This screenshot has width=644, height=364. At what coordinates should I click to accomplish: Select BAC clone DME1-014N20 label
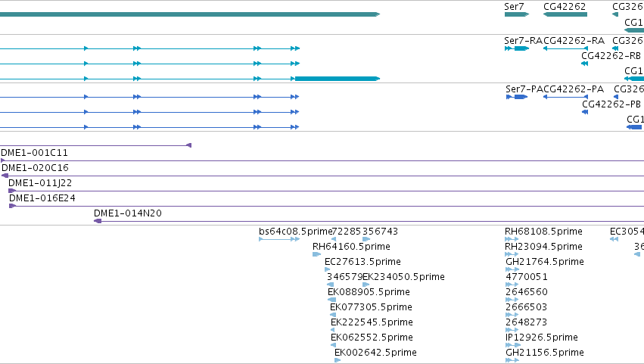tap(128, 213)
